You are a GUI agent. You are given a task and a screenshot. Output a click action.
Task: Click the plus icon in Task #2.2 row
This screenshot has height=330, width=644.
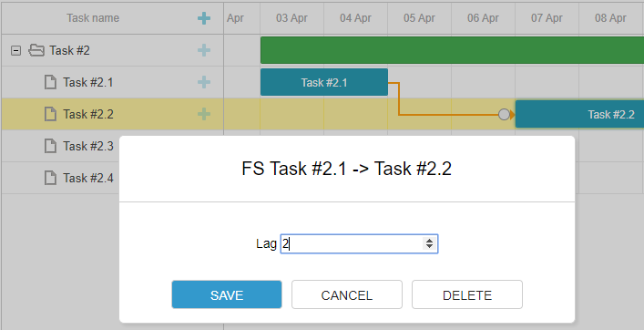pyautogui.click(x=204, y=114)
